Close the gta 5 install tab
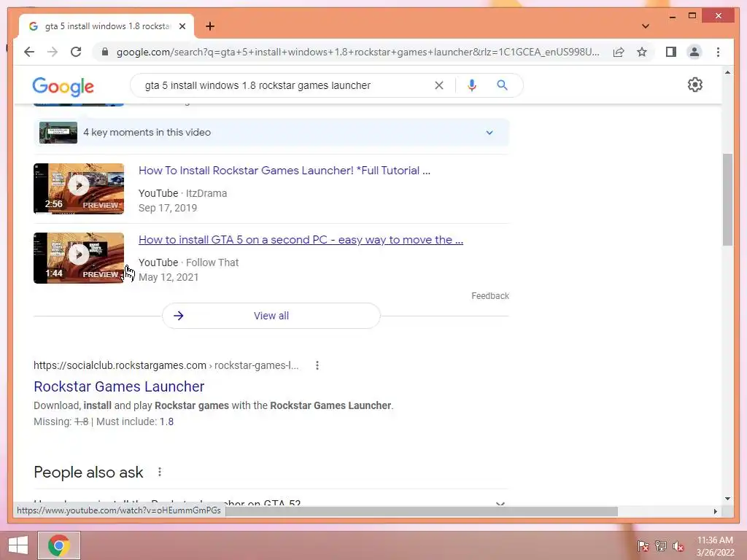747x560 pixels. coord(182,26)
